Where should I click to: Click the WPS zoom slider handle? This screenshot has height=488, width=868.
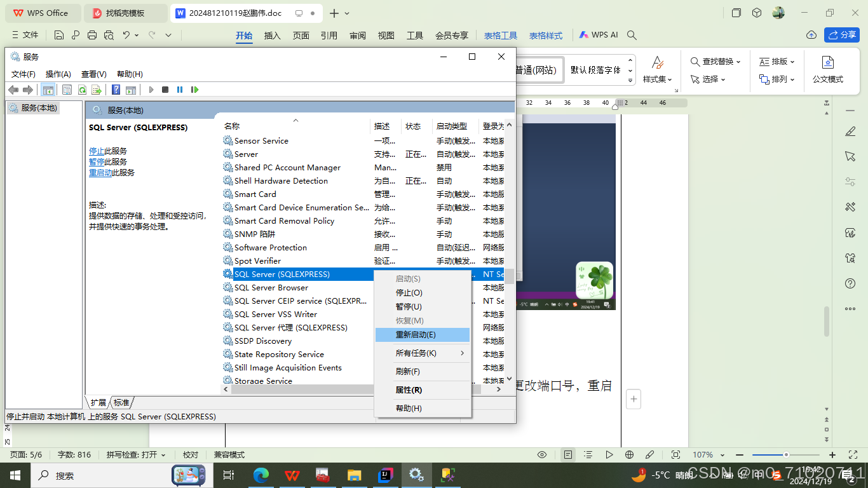786,455
